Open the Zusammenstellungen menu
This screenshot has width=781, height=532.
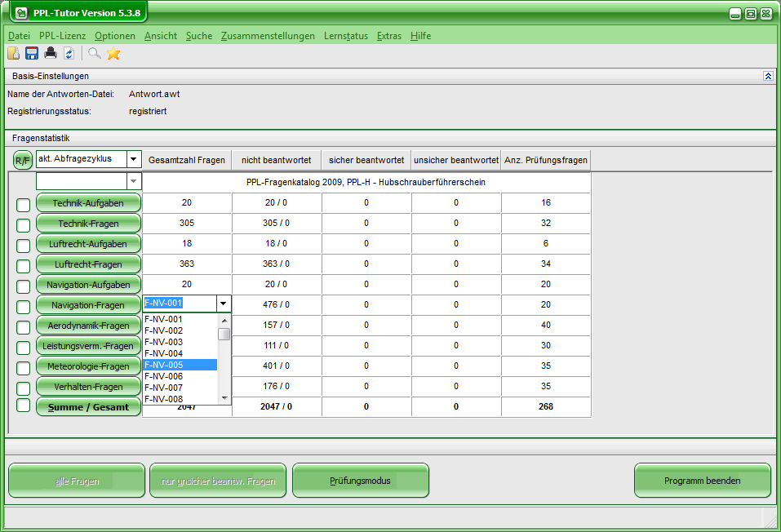pyautogui.click(x=268, y=36)
